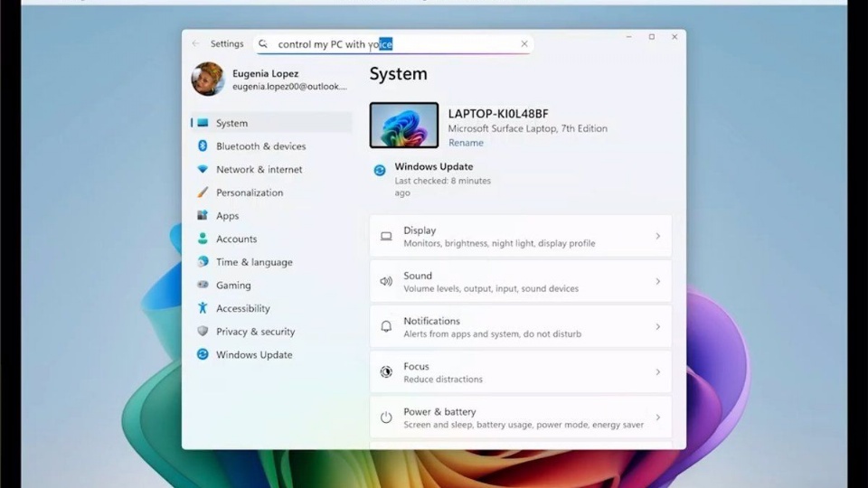Screen dimensions: 868x488
Task: Expand Notifications with its chevron
Action: pyautogui.click(x=657, y=327)
